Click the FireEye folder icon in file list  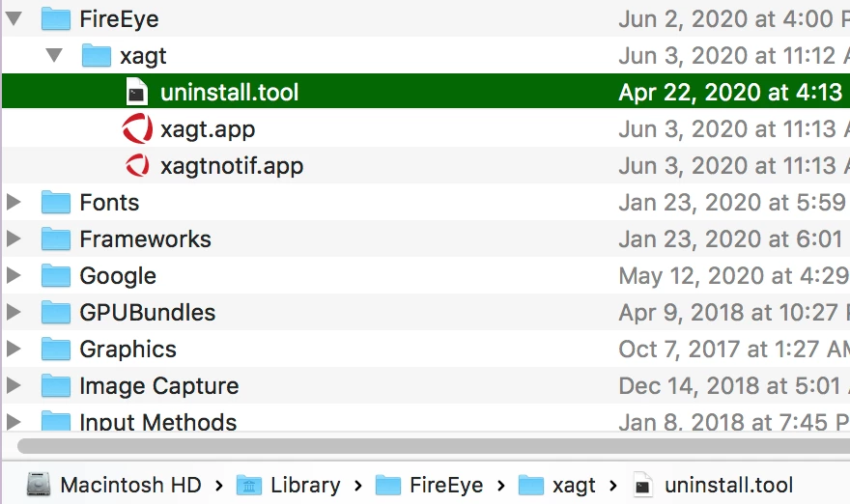56,19
